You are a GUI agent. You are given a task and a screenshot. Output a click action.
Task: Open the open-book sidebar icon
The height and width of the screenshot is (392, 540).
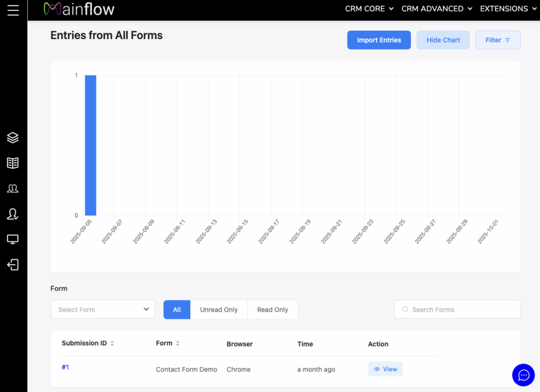[x=13, y=163]
